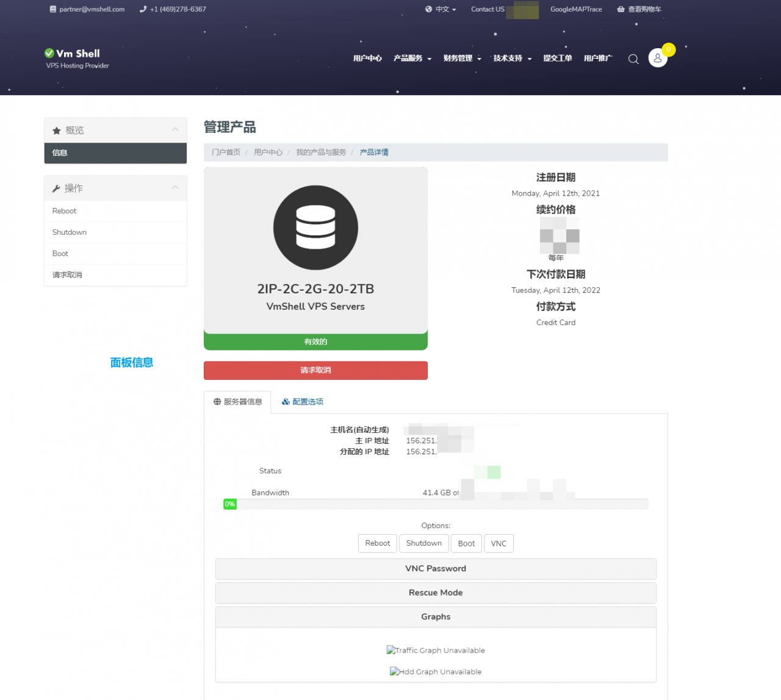Click the cubes icon on 配置选项 tab
This screenshot has height=700, width=781.
tap(286, 402)
